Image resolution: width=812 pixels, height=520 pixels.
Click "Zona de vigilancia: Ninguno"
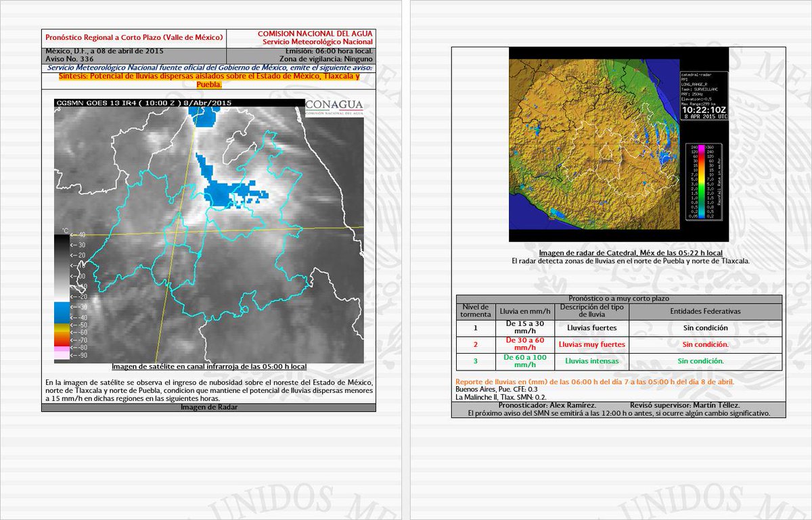(325, 60)
